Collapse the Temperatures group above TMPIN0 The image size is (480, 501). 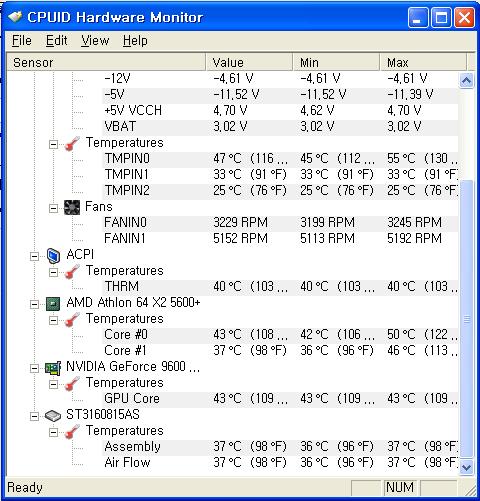53,144
